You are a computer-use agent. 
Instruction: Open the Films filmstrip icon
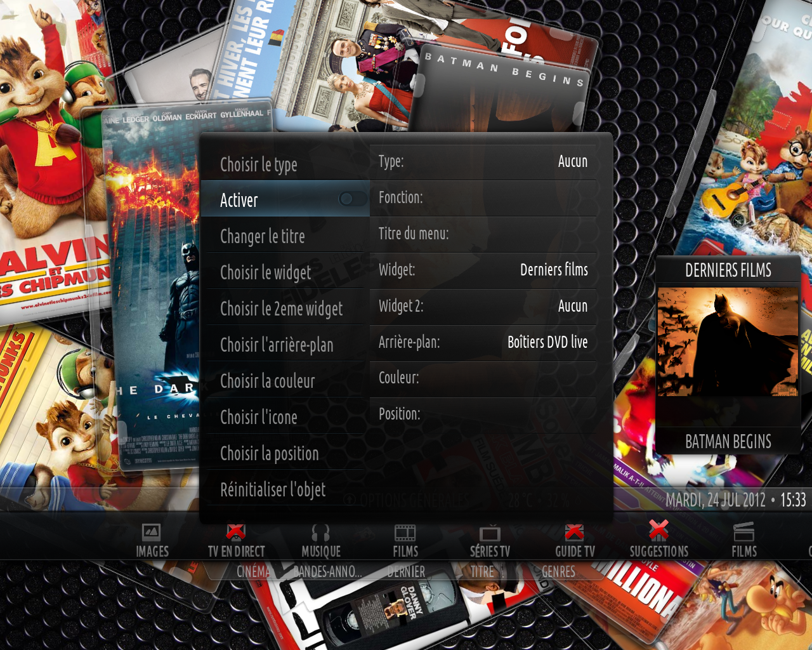coord(405,533)
